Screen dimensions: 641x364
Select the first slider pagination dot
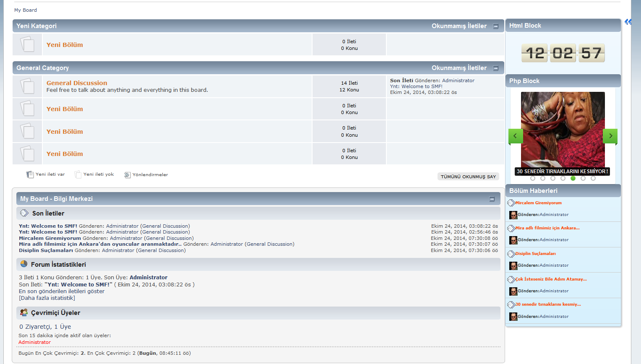[533, 178]
